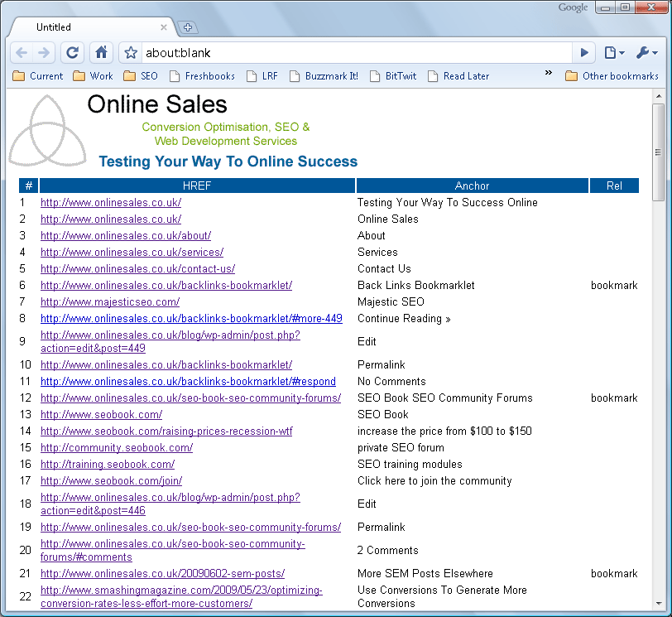Open the community.seobook.com link
Image resolution: width=672 pixels, height=617 pixels.
click(x=117, y=448)
